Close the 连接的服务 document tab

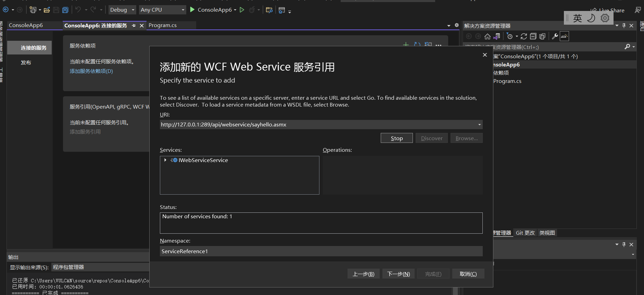click(142, 26)
